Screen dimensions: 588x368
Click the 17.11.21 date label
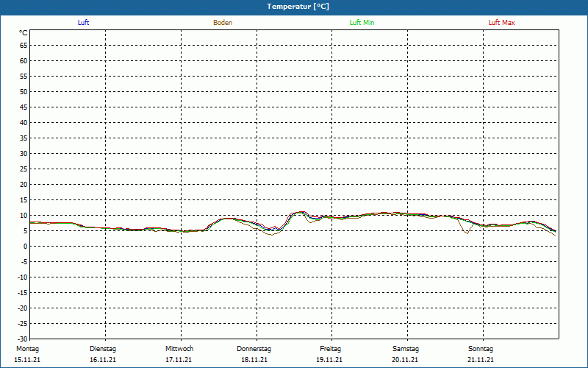coord(179,360)
